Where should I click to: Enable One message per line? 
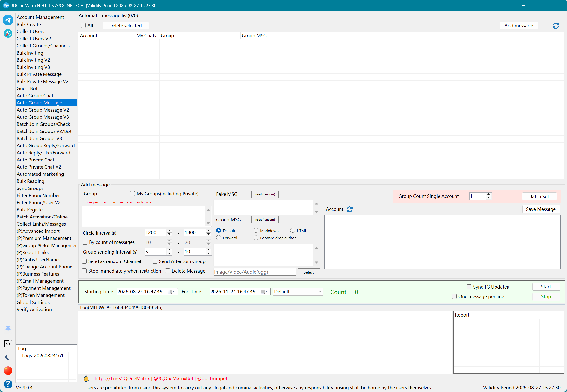tap(454, 296)
